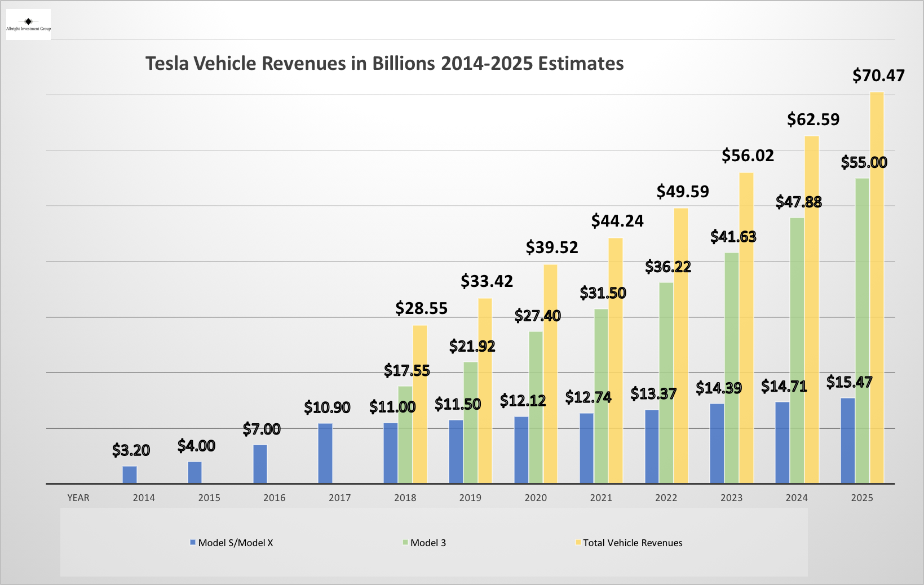Viewport: 924px width, 585px height.
Task: Click the 2022 axis label
Action: point(666,498)
